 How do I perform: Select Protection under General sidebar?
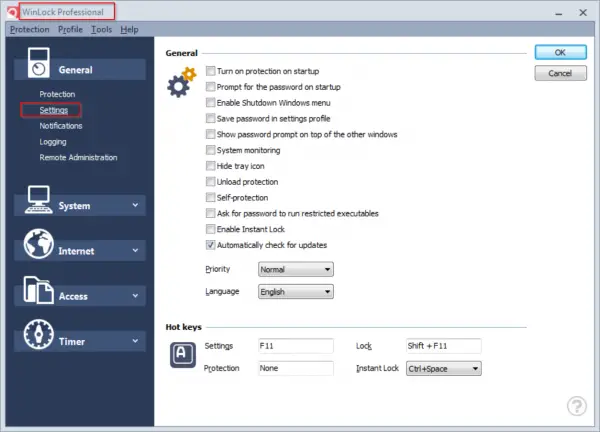coord(57,94)
